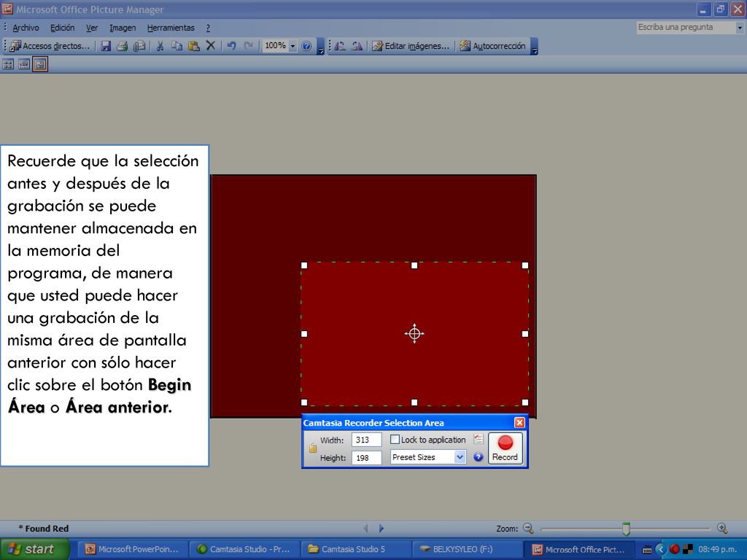Click Editar imágenes button

click(x=411, y=46)
